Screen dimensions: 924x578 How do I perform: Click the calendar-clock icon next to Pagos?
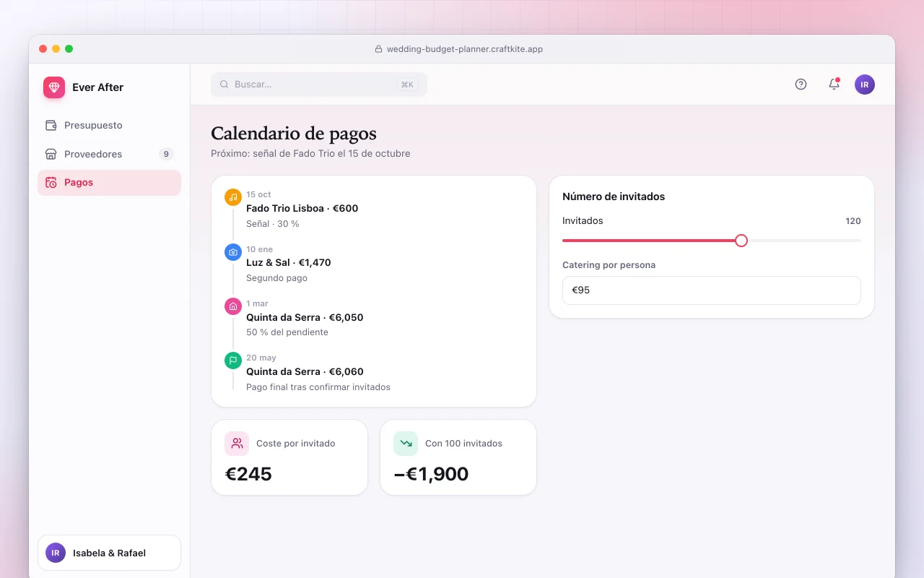point(51,183)
